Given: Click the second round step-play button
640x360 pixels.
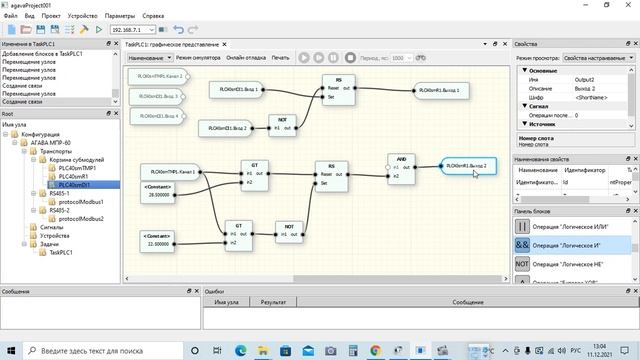Looking at the screenshot, I should pyautogui.click(x=319, y=58).
